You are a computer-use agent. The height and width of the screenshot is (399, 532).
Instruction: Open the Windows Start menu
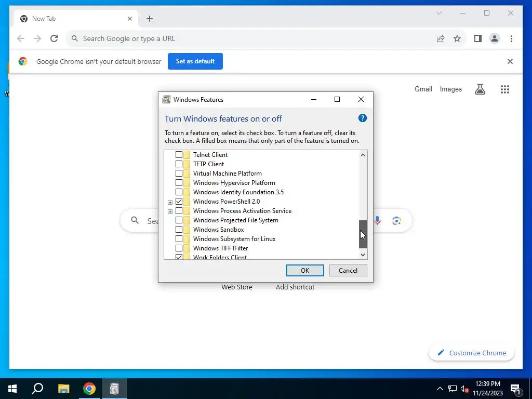12,389
